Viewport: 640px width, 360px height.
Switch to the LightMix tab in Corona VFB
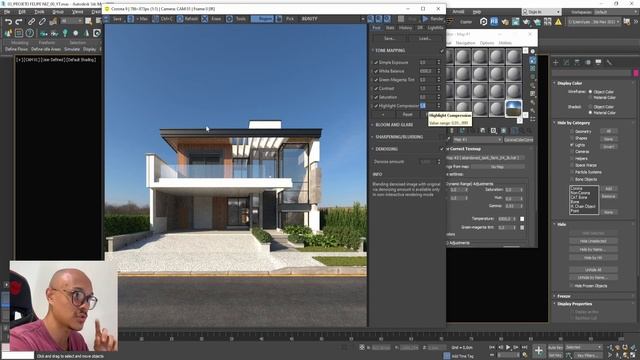[x=436, y=28]
